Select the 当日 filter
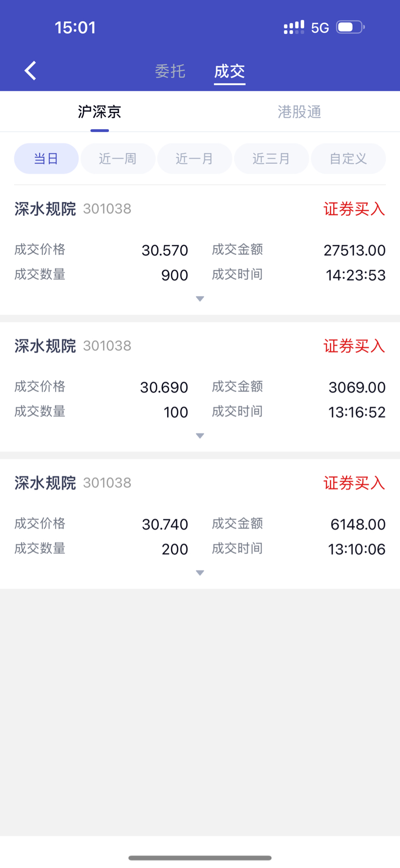Viewport: 400px width, 868px height. [x=46, y=158]
